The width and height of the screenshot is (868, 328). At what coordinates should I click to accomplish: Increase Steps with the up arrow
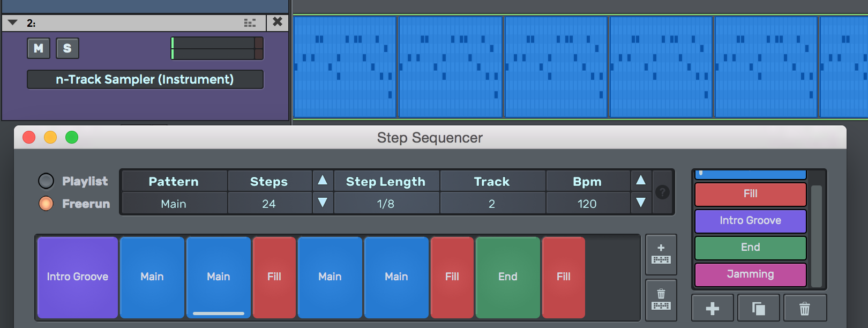(323, 180)
